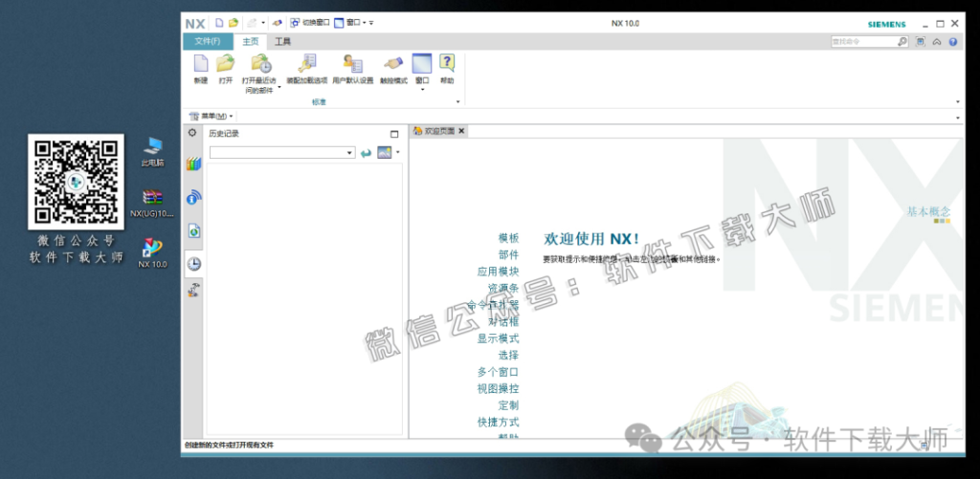The width and height of the screenshot is (980, 479).
Task: Enable 触控模式 touch mode in ribbon
Action: pyautogui.click(x=393, y=70)
